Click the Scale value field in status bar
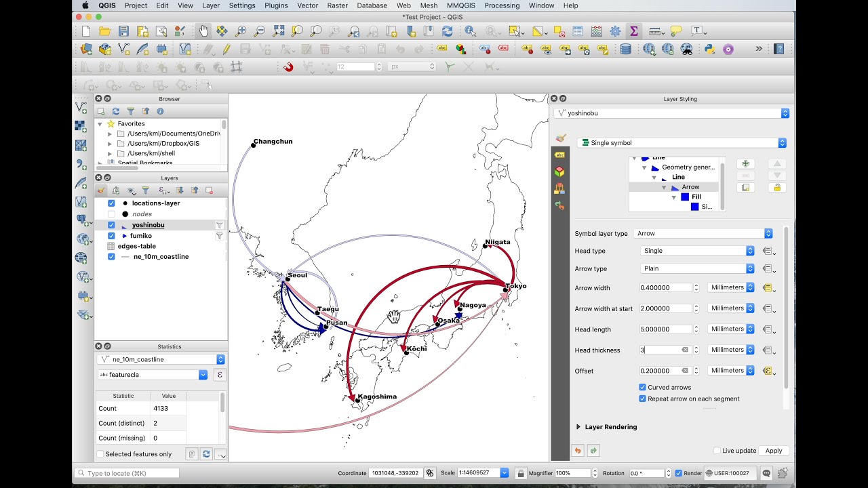Viewport: 868px width, 488px height. pos(479,473)
